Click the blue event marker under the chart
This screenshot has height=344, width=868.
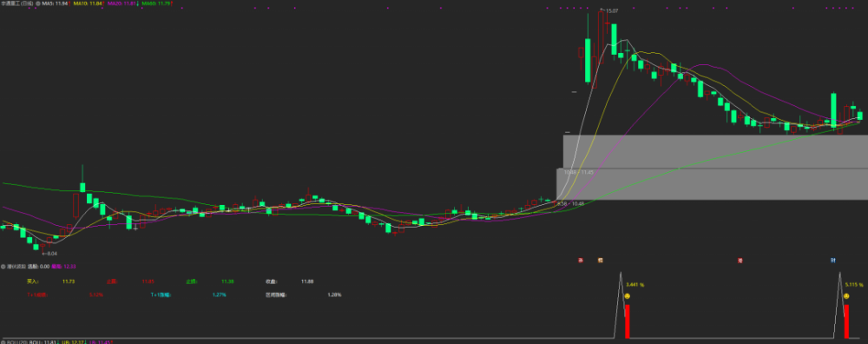click(832, 260)
